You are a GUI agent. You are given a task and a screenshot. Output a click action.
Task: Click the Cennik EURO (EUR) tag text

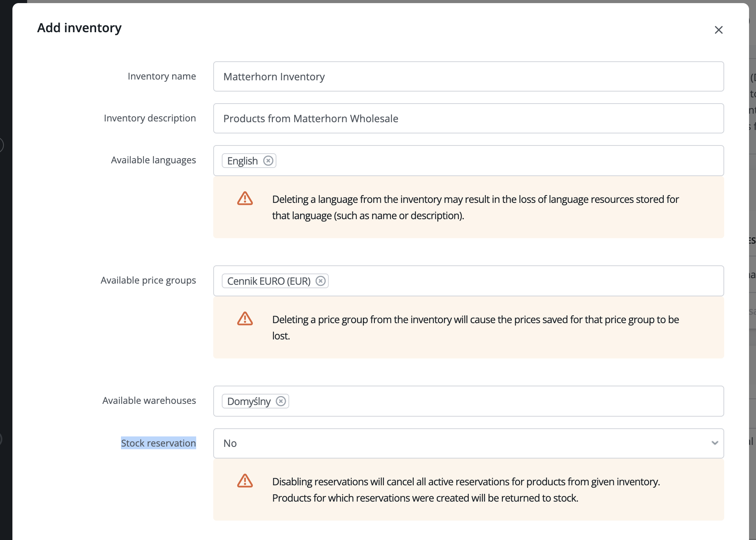(x=269, y=281)
